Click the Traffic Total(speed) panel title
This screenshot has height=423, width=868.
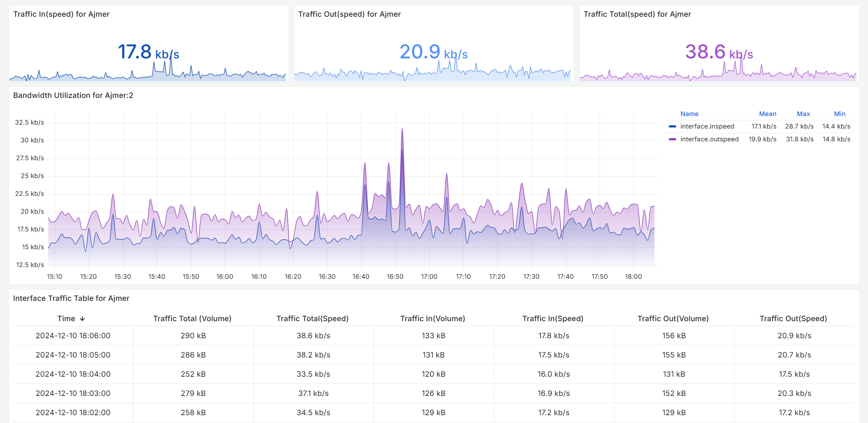pyautogui.click(x=637, y=14)
